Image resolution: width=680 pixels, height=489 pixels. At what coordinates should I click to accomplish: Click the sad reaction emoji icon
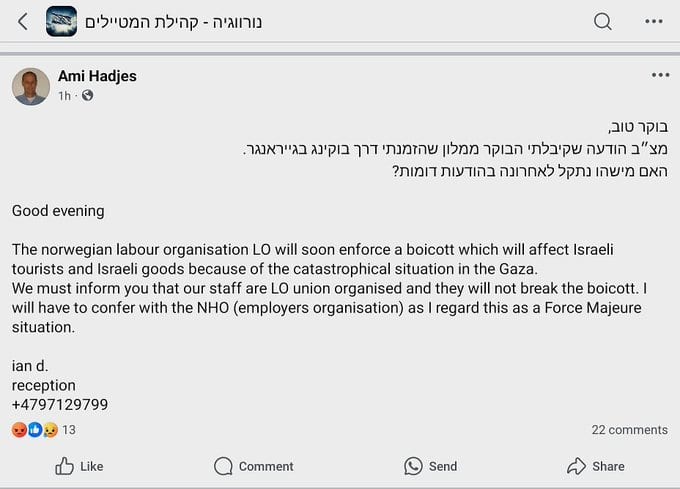[50, 430]
